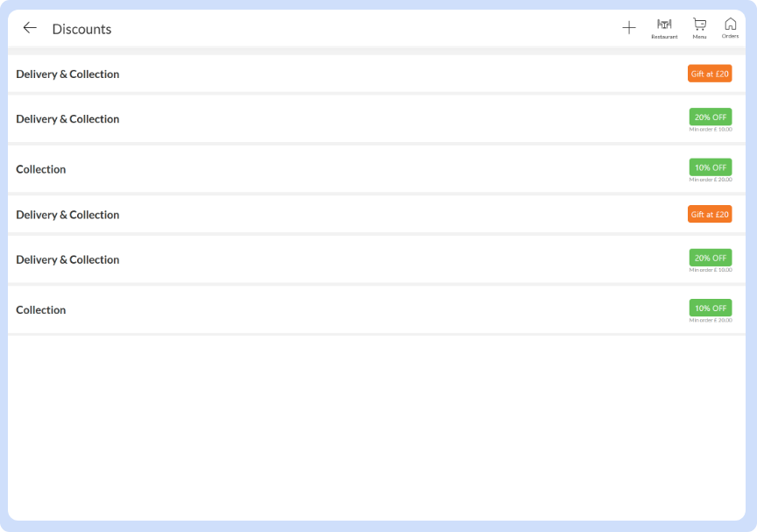Open the Restaurant section icon
Screen dimensions: 757x532
pos(664,28)
